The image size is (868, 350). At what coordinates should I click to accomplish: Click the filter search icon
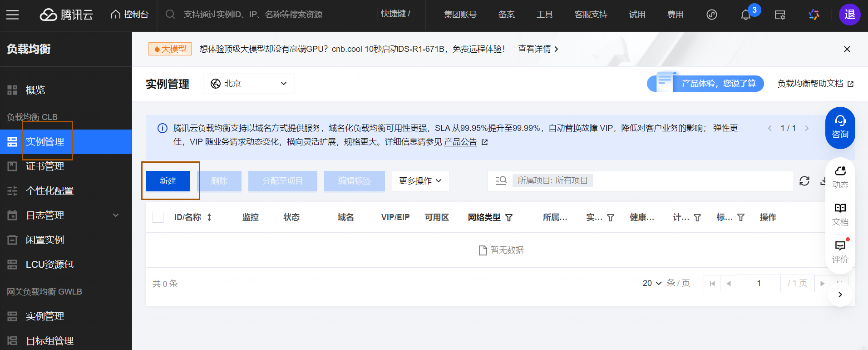tap(501, 181)
